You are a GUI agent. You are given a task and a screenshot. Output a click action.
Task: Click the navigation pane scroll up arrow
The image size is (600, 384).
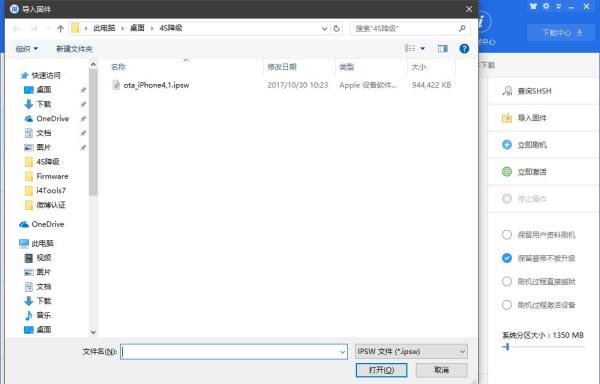(93, 65)
